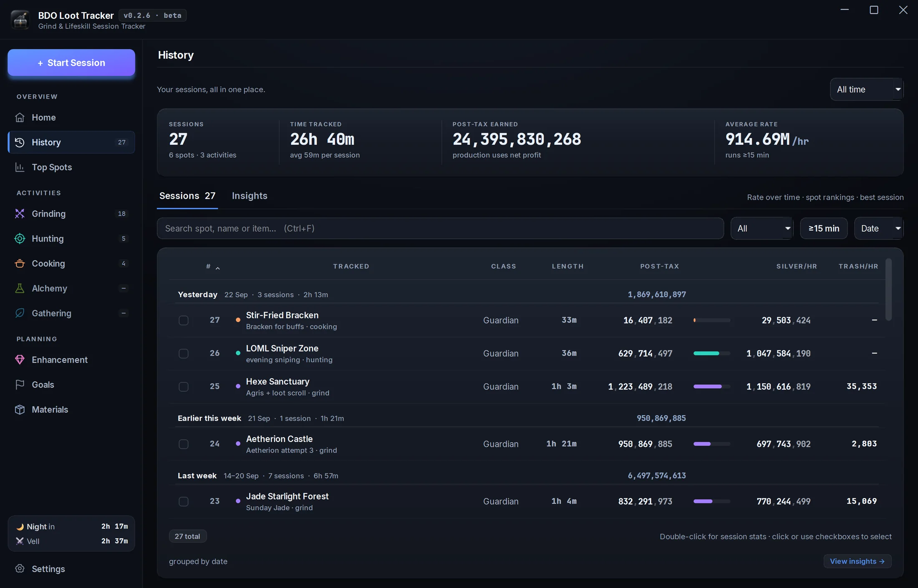This screenshot has height=588, width=918.
Task: Open Enhancement gem icon
Action: click(x=20, y=360)
